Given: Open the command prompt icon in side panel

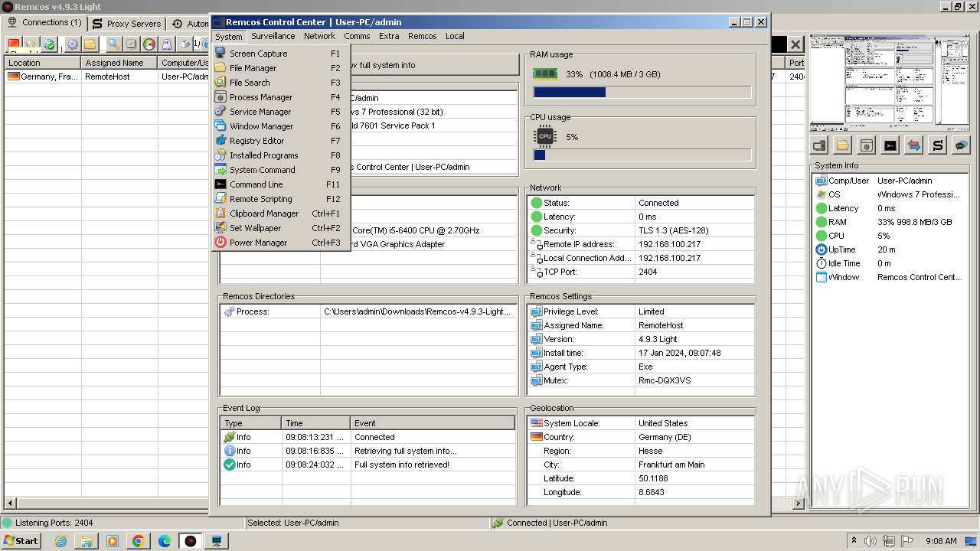Looking at the screenshot, I should (890, 145).
